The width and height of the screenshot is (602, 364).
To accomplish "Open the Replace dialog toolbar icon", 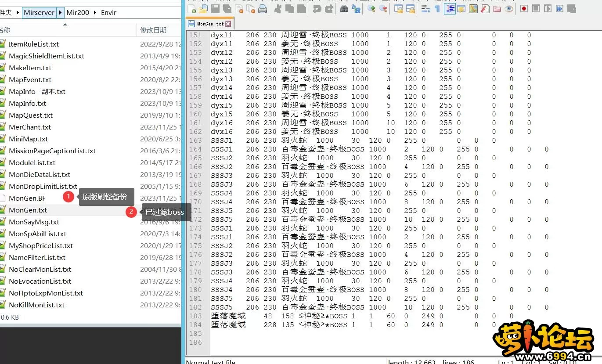I will tap(356, 8).
